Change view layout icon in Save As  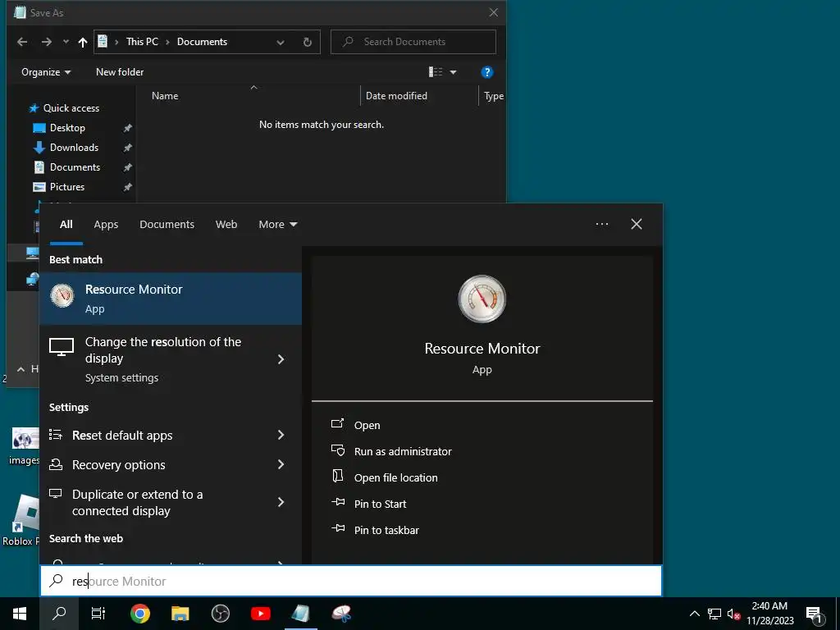tap(436, 72)
